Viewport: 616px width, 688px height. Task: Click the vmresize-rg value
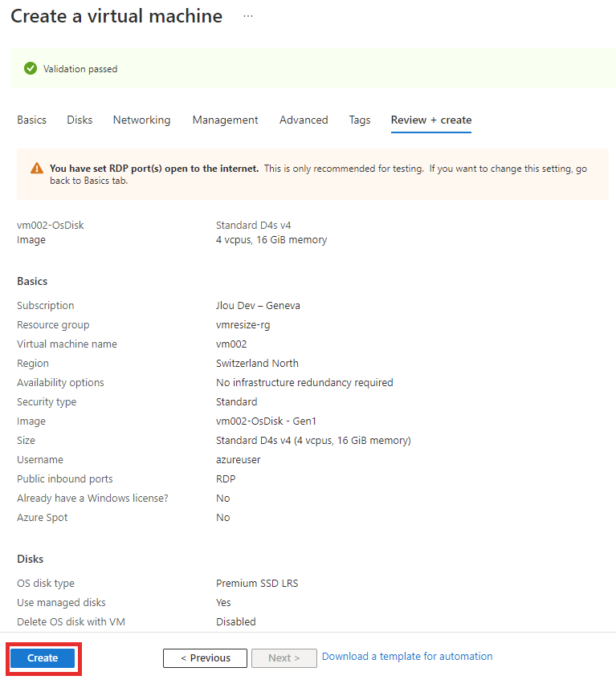coord(243,324)
